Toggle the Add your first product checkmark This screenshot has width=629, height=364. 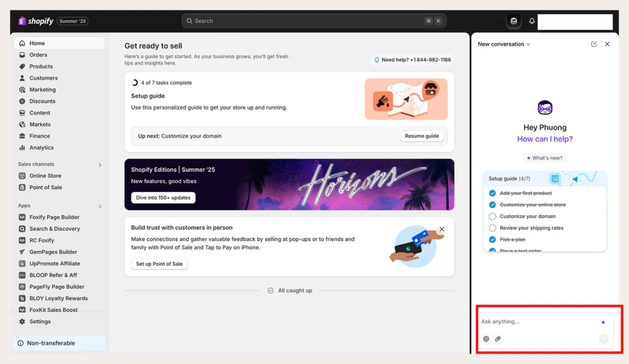pos(492,193)
